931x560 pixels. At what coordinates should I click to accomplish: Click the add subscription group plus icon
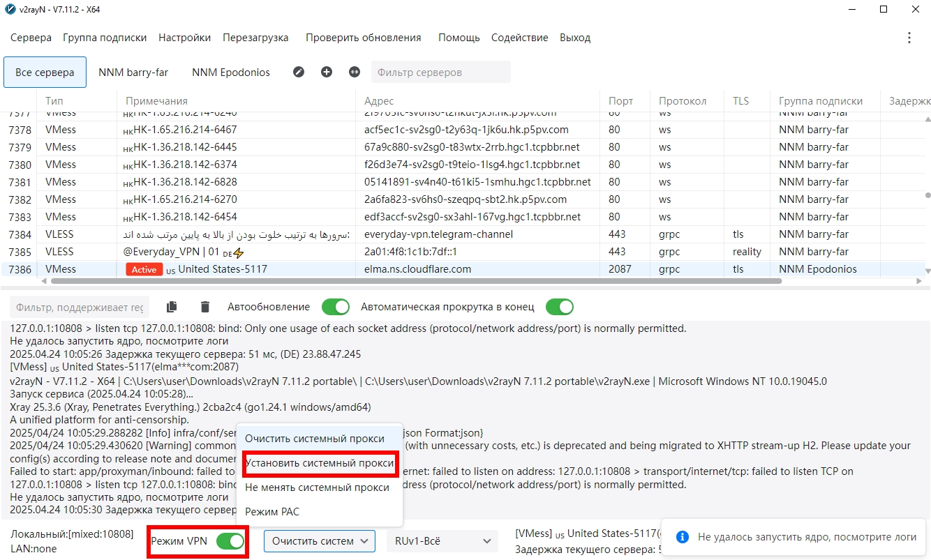(327, 72)
